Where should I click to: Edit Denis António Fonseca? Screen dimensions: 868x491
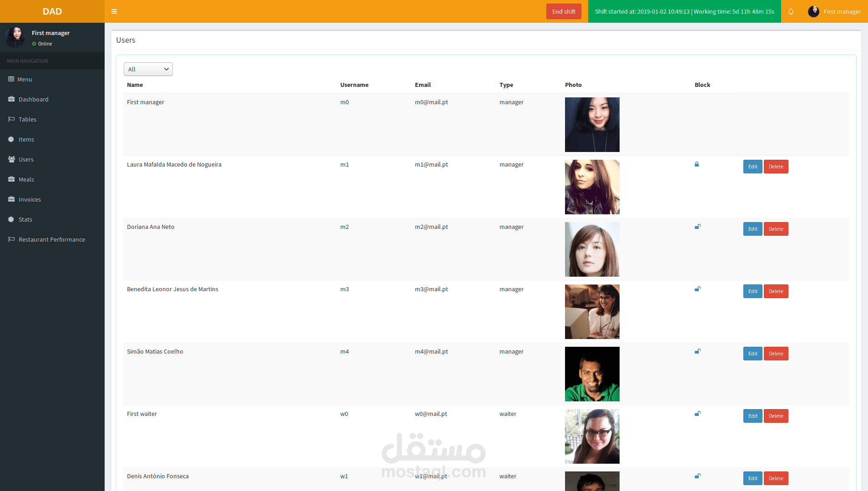752,478
